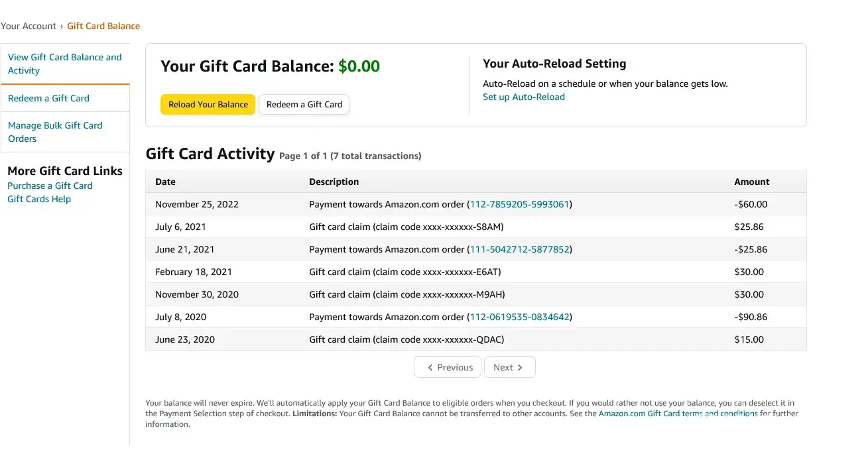
Task: Open Redeem a Gift Card in left sidebar
Action: click(x=48, y=98)
